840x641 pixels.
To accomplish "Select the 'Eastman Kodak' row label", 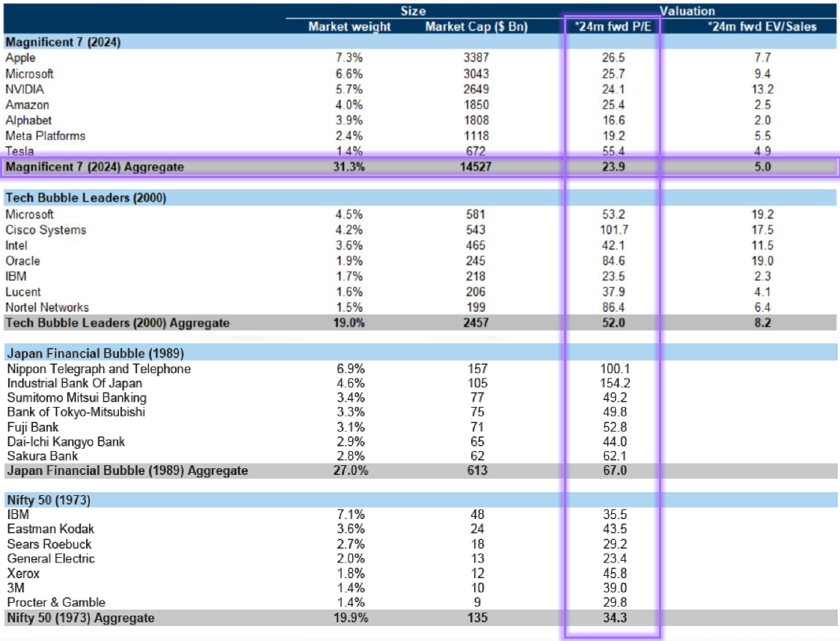I will (x=50, y=529).
